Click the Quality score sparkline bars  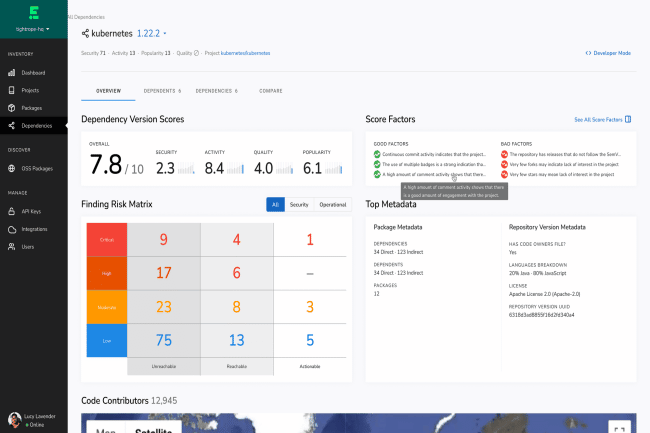pyautogui.click(x=285, y=168)
